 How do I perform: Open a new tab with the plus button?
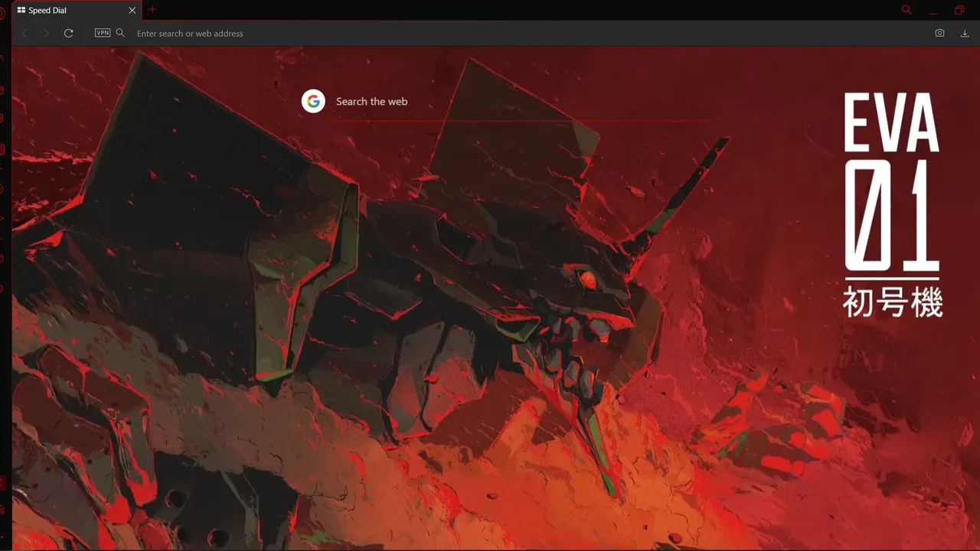click(152, 10)
